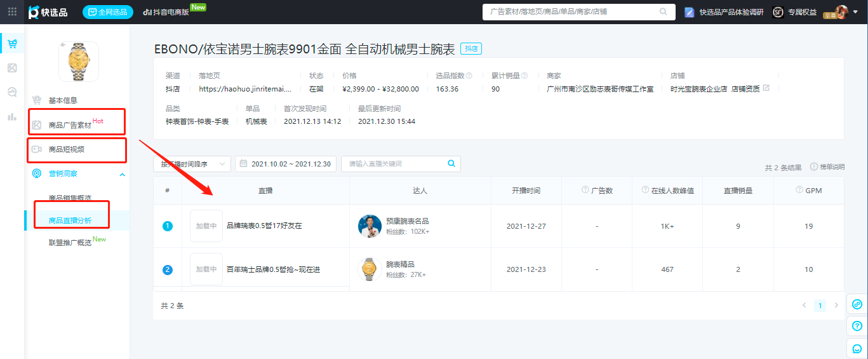Click the haohuo.jinritemai landing page link

click(x=245, y=89)
